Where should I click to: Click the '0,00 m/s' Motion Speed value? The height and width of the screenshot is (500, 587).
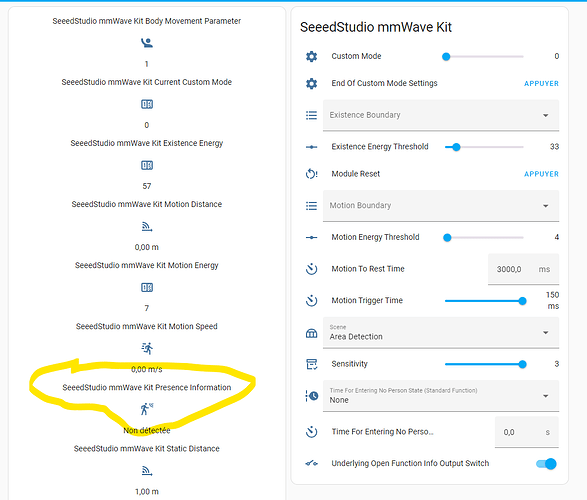(x=147, y=369)
